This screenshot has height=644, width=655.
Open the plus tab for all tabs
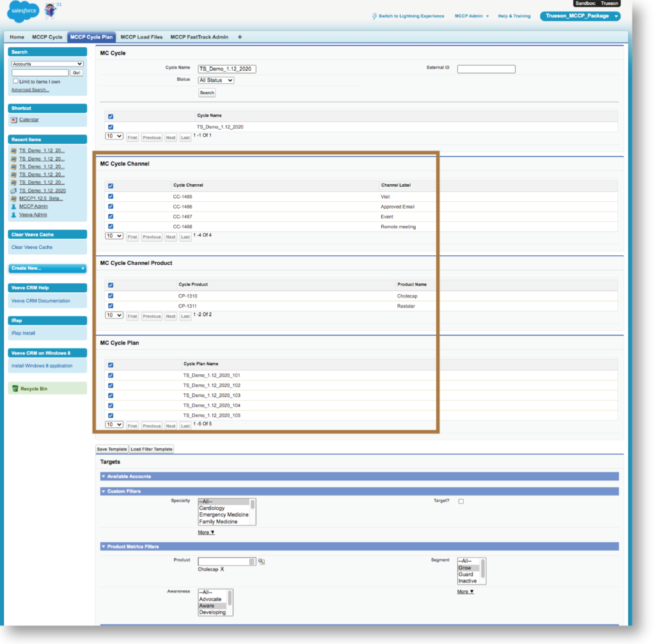coord(240,37)
